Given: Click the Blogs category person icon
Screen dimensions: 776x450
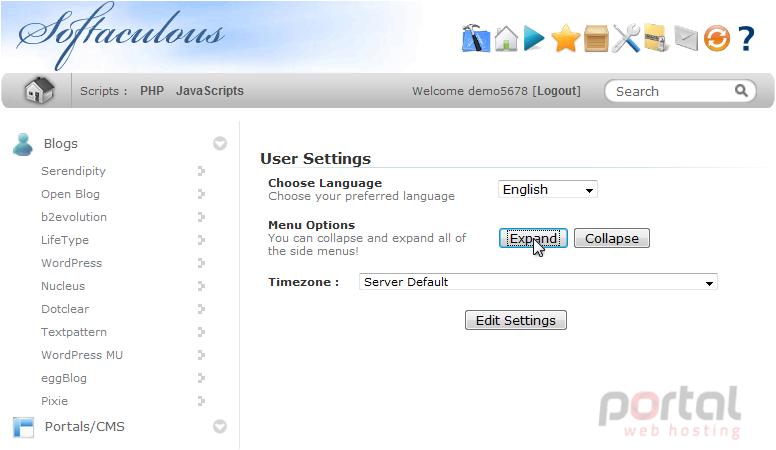Looking at the screenshot, I should click(23, 144).
